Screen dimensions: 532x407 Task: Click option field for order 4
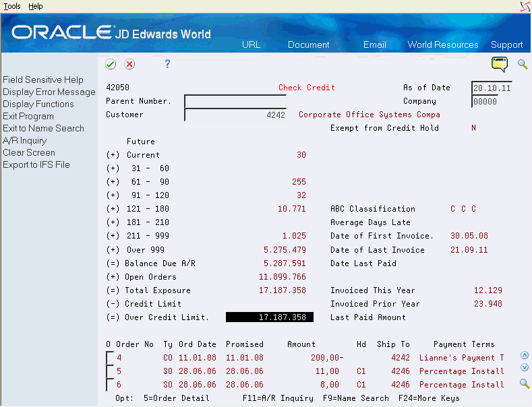click(x=110, y=358)
